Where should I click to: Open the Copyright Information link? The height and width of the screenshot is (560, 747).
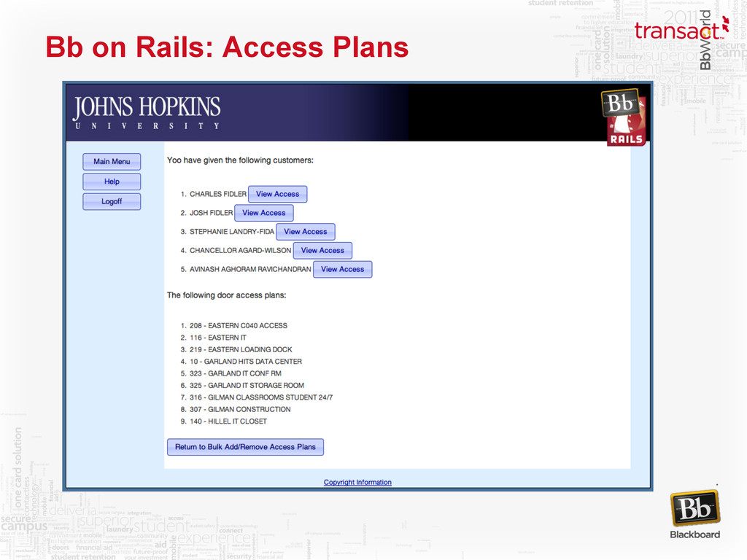click(x=357, y=483)
